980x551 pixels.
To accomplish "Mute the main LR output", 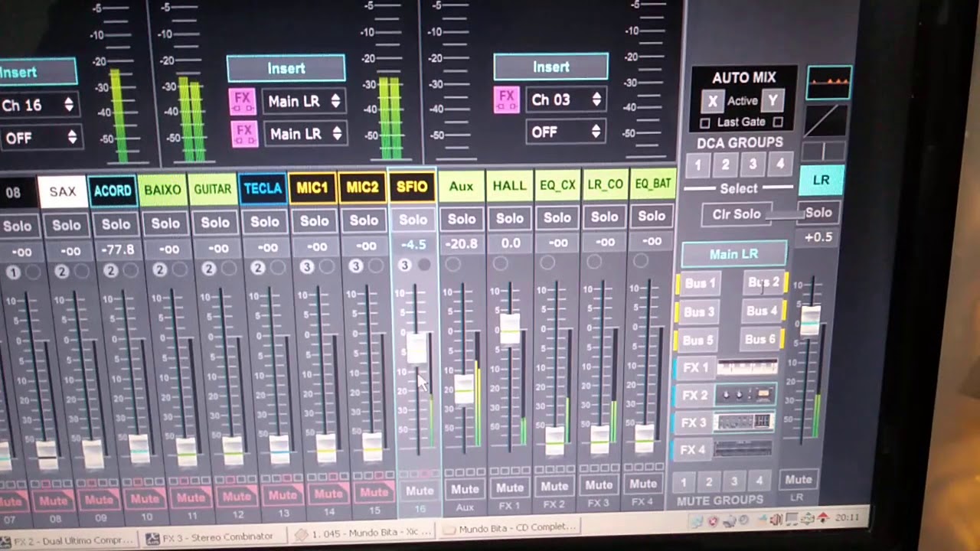I will (798, 480).
